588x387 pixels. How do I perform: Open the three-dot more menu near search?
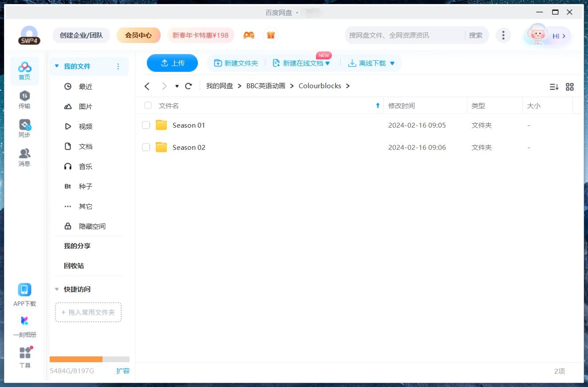click(x=503, y=35)
